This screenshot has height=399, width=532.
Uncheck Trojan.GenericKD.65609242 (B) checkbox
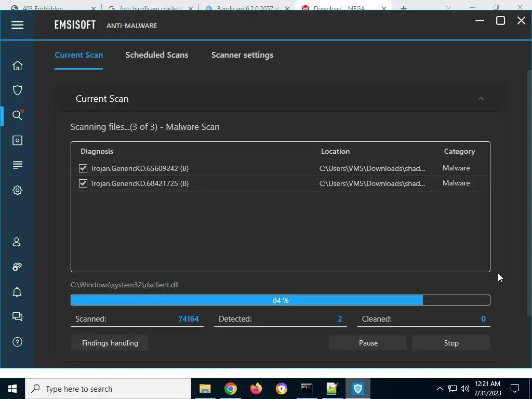(x=83, y=168)
